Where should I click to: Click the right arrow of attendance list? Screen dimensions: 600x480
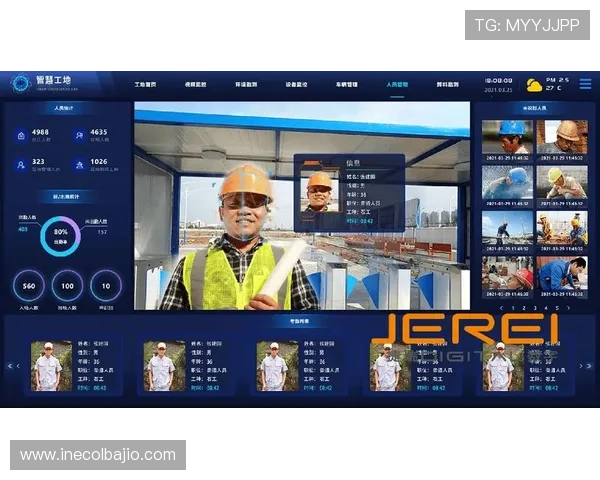[x=586, y=366]
